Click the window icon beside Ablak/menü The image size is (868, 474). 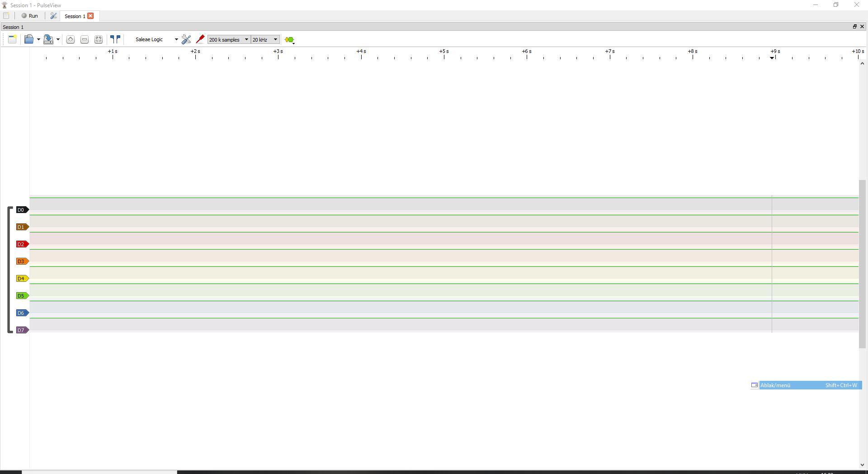click(755, 385)
